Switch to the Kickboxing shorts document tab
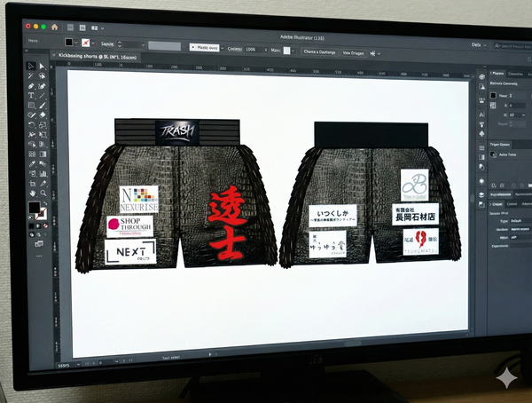The width and height of the screenshot is (532, 403). (98, 57)
